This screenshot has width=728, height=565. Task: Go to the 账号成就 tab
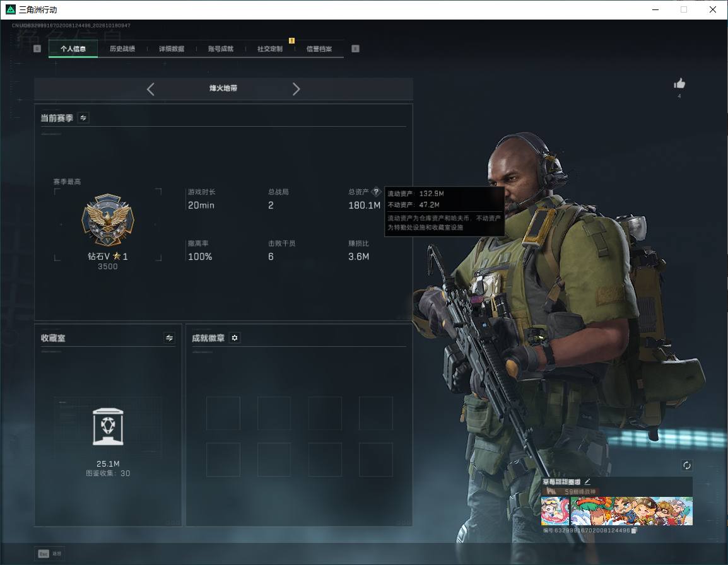point(221,49)
